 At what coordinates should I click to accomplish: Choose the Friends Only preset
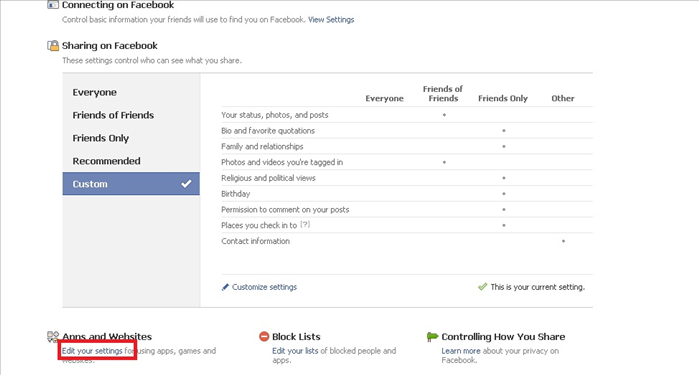[131, 138]
